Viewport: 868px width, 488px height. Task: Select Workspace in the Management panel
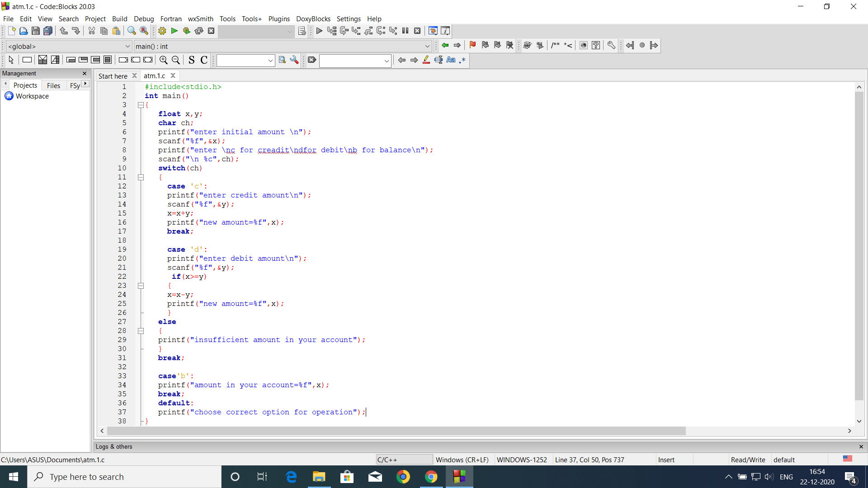[31, 96]
